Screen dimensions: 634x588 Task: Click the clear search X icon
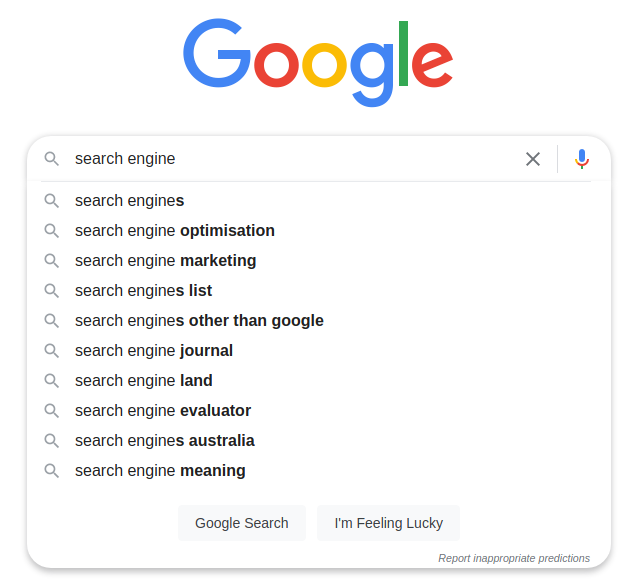coord(533,159)
